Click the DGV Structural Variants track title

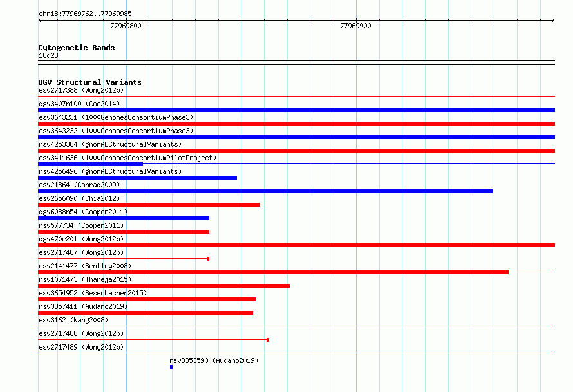[x=90, y=82]
